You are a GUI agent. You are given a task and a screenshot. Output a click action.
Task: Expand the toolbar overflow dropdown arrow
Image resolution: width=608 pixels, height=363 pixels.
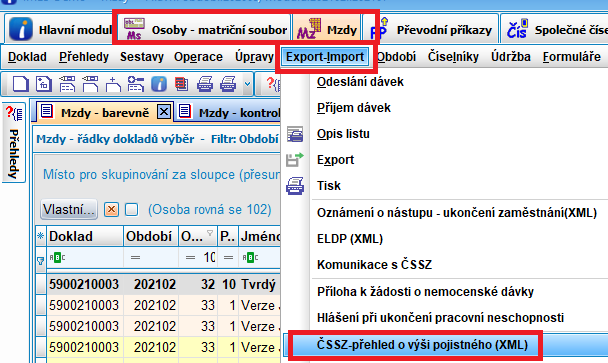coord(247,84)
